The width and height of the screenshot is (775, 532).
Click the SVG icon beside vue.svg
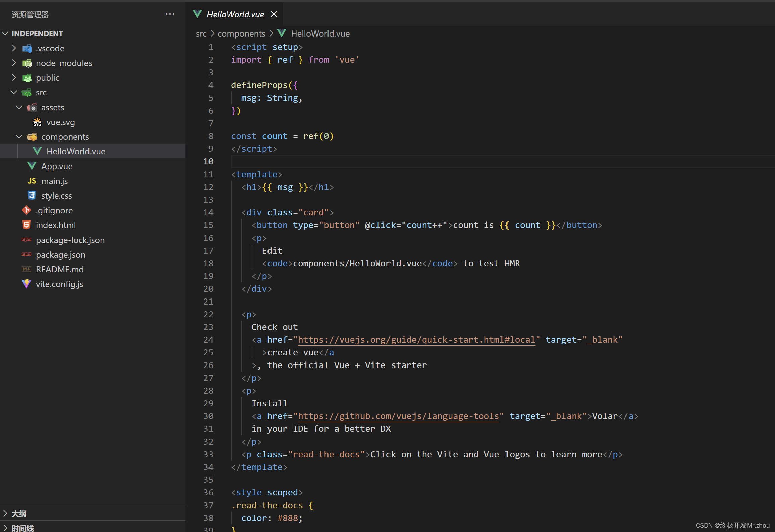37,122
